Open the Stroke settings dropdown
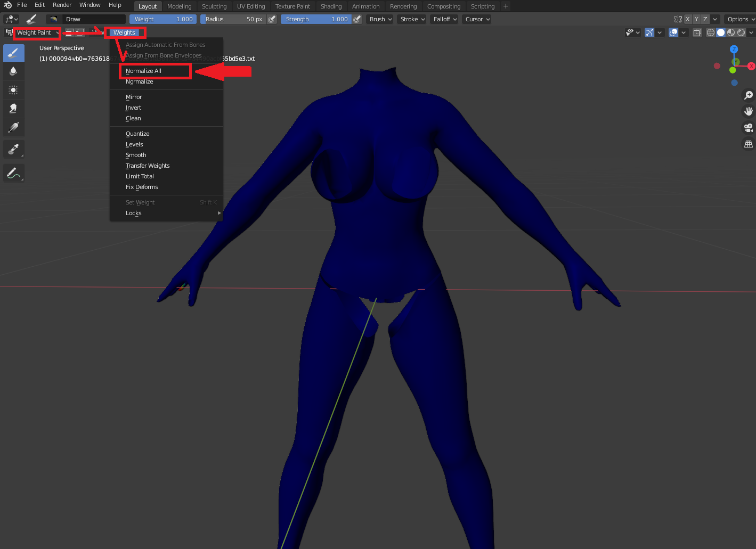Image resolution: width=756 pixels, height=549 pixels. tap(412, 19)
